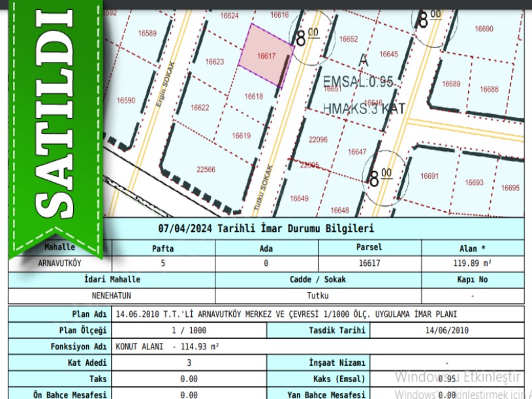Click the HMAKS:3 KAT label on map
This screenshot has height=399, width=532.
click(x=364, y=109)
